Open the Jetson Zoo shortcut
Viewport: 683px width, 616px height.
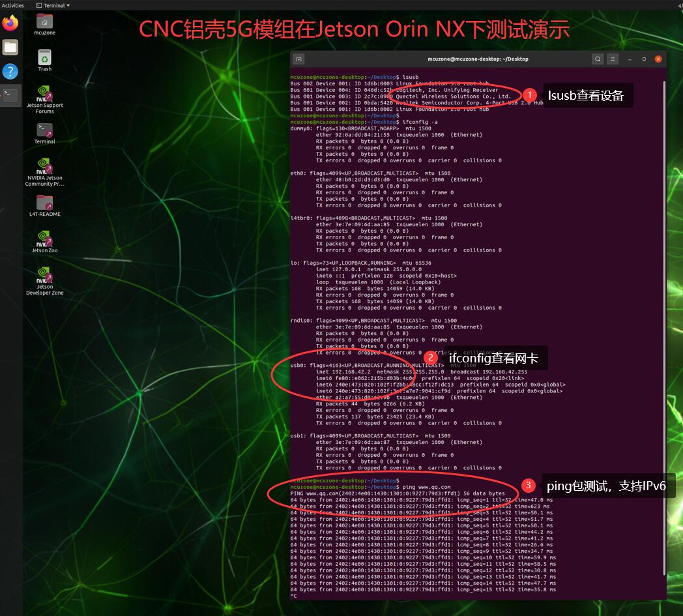[x=44, y=242]
